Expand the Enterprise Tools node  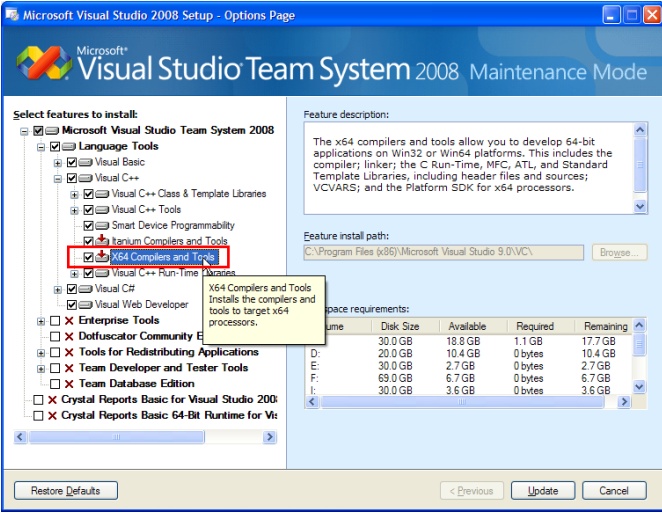click(x=41, y=321)
